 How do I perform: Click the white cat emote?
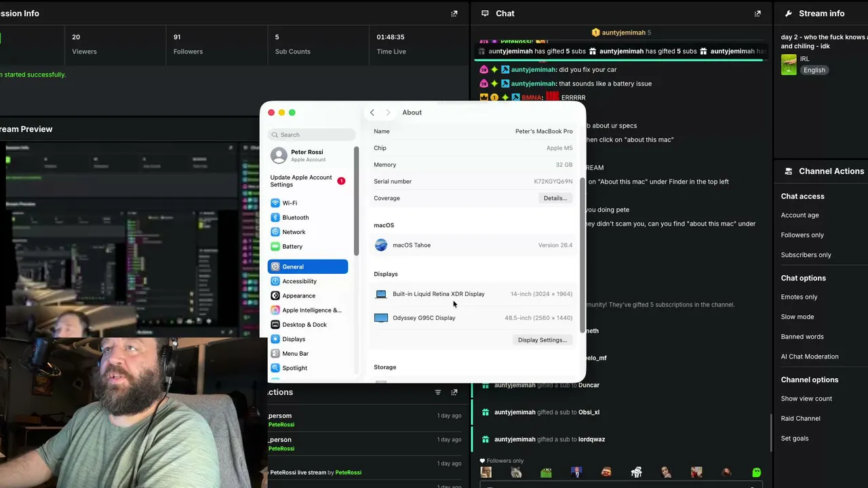[x=636, y=472]
